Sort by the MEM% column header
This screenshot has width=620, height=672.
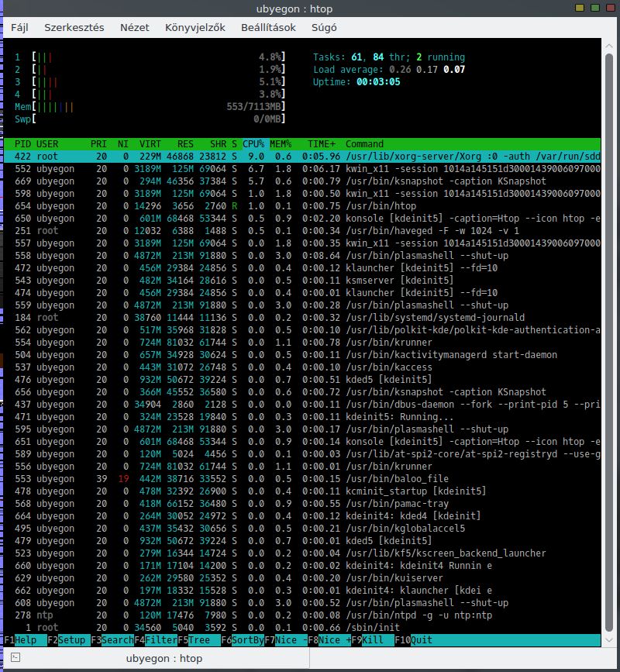coord(281,144)
